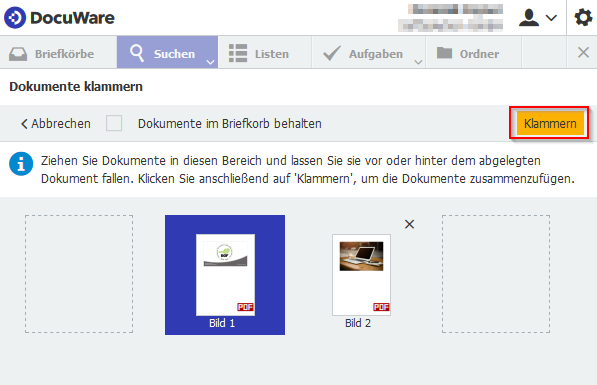Enable Dokumente im Briefkorb behalten checkbox
597x385 pixels.
pyautogui.click(x=114, y=123)
